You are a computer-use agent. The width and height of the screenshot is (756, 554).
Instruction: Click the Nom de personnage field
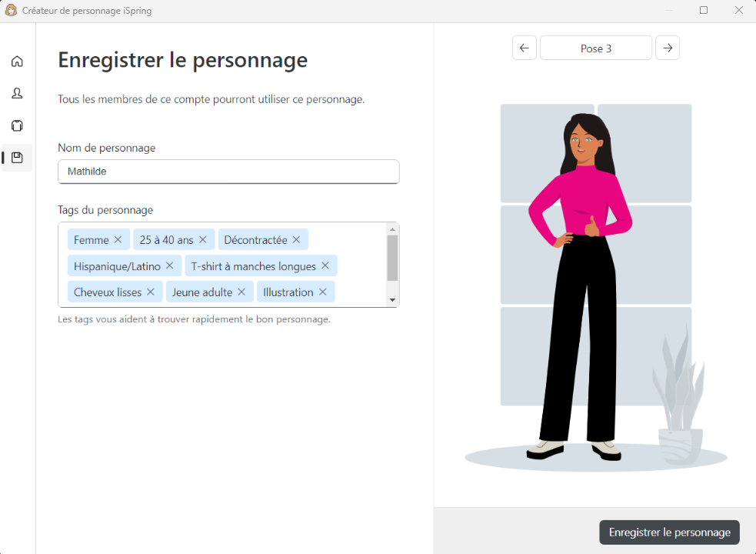[228, 172]
